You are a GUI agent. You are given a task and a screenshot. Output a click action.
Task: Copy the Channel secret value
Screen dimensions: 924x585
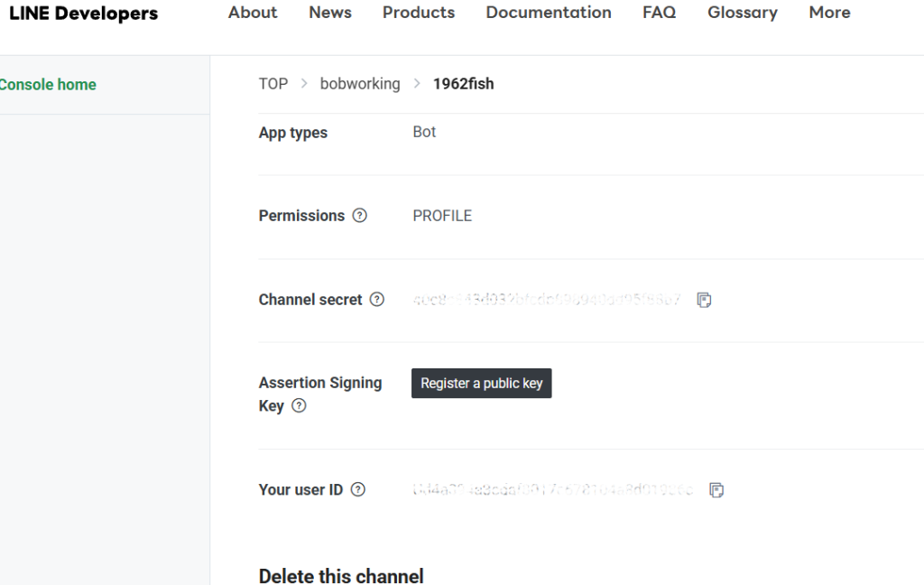[704, 300]
